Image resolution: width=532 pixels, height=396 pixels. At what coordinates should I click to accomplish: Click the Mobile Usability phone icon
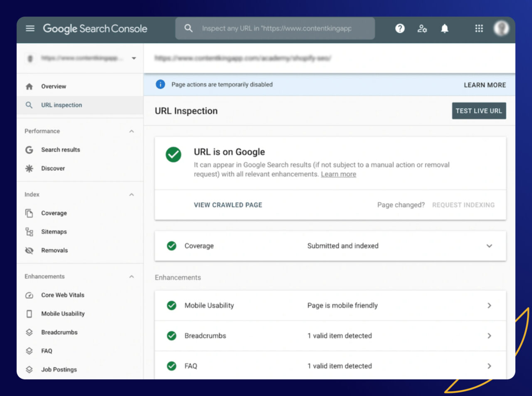29,314
